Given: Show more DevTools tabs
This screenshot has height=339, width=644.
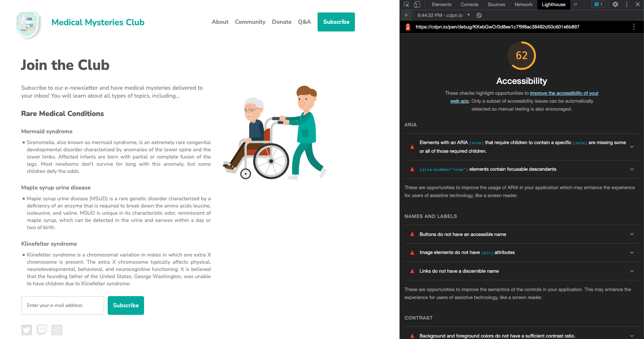Looking at the screenshot, I should pos(576,5).
